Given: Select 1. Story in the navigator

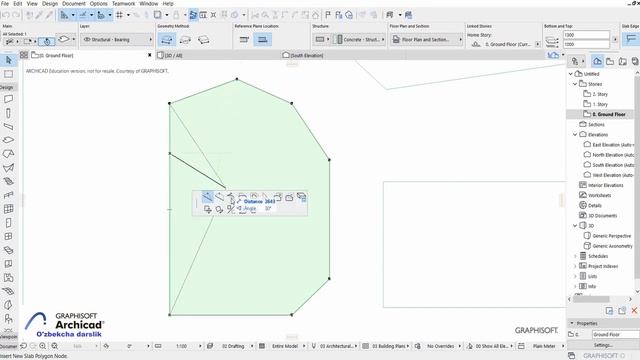Looking at the screenshot, I should tap(596, 104).
